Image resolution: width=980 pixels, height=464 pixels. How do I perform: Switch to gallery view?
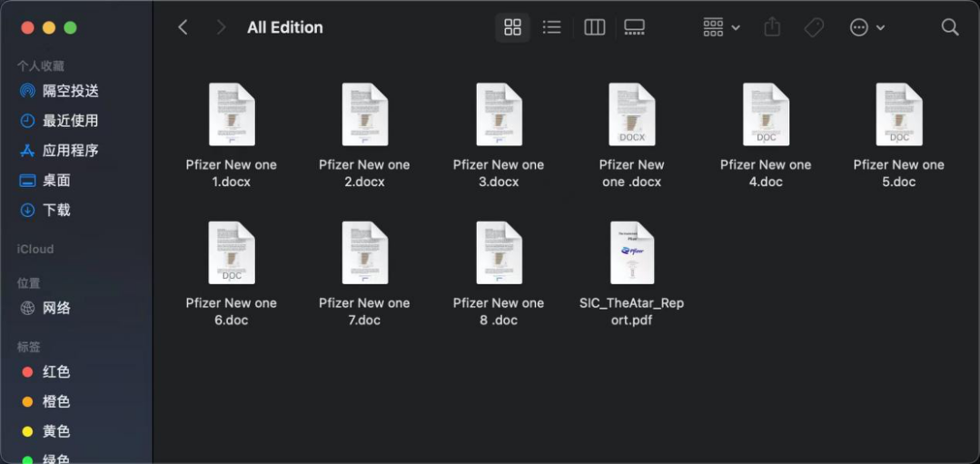click(x=635, y=27)
